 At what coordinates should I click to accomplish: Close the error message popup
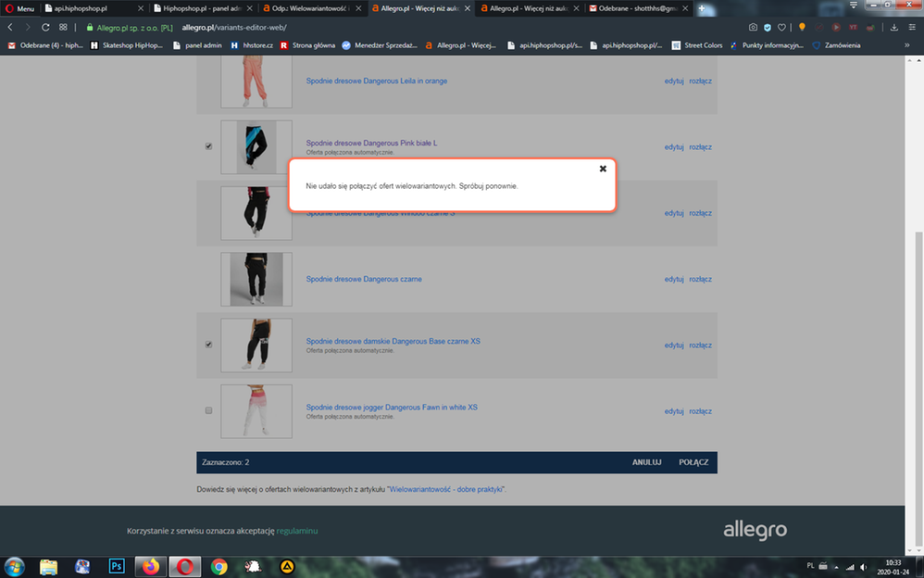(603, 169)
